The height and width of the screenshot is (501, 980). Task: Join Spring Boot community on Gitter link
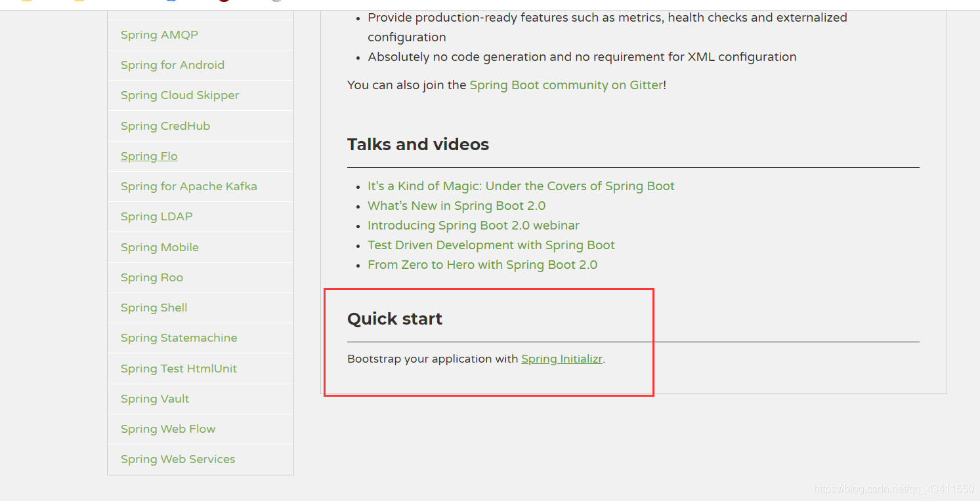point(566,85)
